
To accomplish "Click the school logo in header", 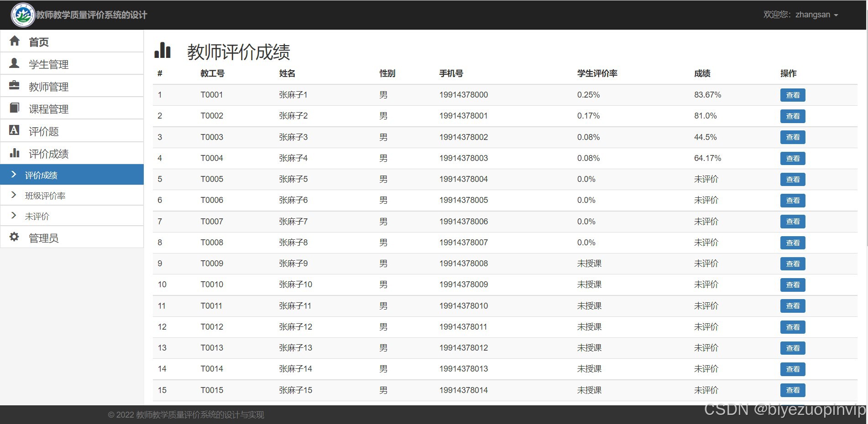I will (x=23, y=15).
